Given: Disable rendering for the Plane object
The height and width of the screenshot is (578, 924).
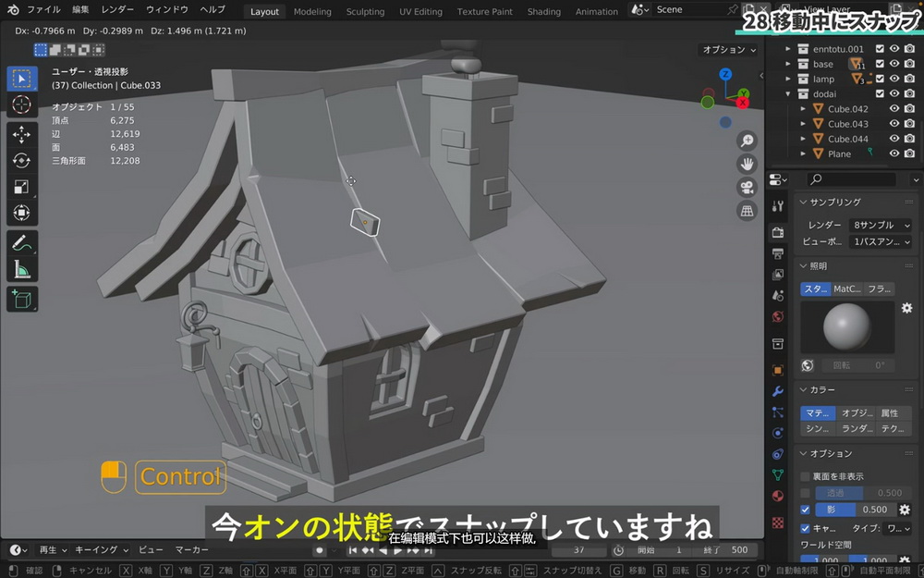Looking at the screenshot, I should [x=909, y=154].
